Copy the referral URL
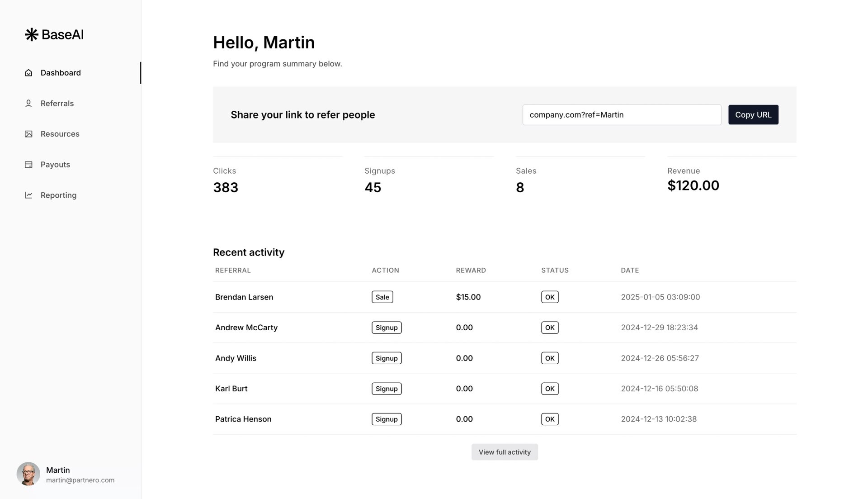Viewport: 868px width, 499px height. click(x=753, y=115)
